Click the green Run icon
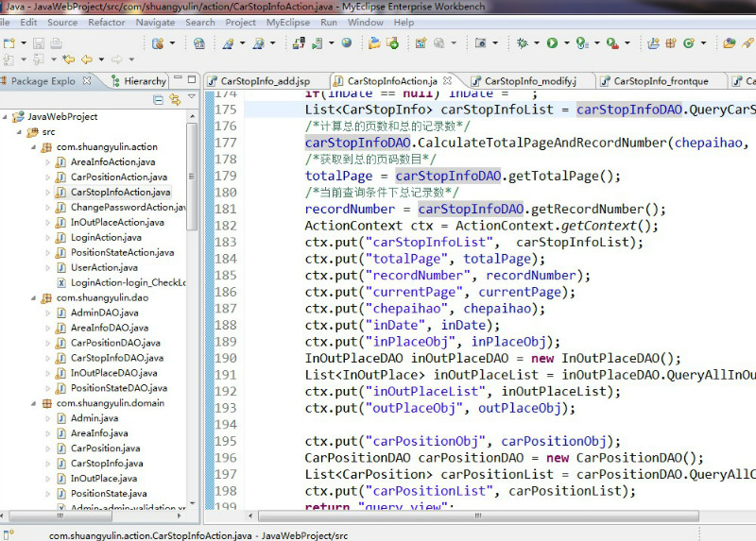 coord(552,43)
